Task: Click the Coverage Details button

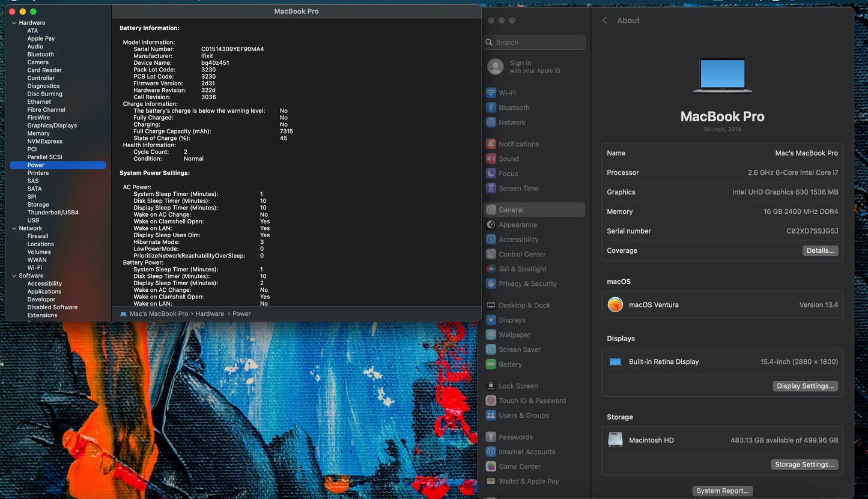Action: pyautogui.click(x=820, y=250)
